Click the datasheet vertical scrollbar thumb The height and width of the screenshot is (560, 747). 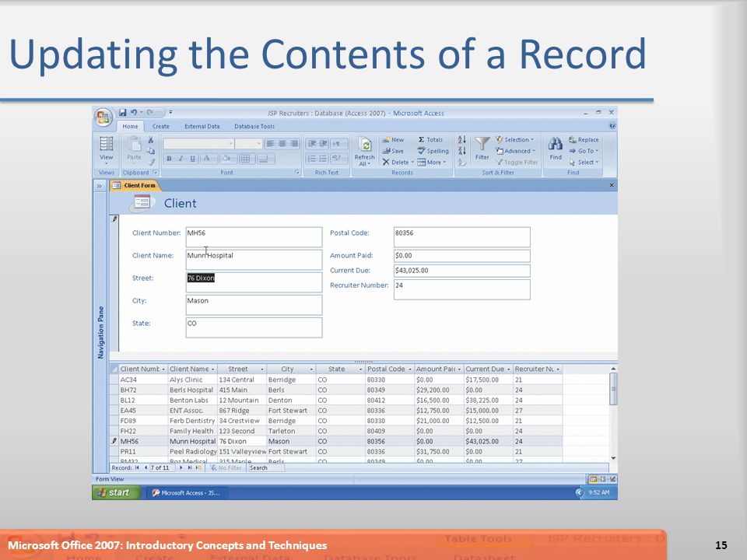click(613, 389)
